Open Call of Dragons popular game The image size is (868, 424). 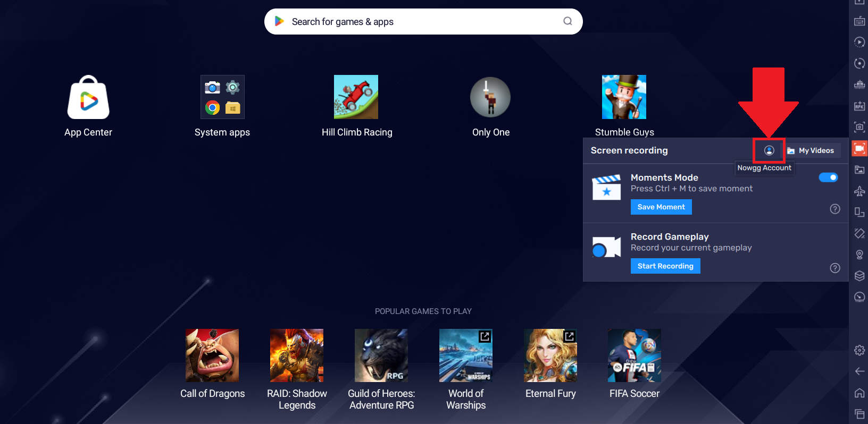click(x=212, y=355)
